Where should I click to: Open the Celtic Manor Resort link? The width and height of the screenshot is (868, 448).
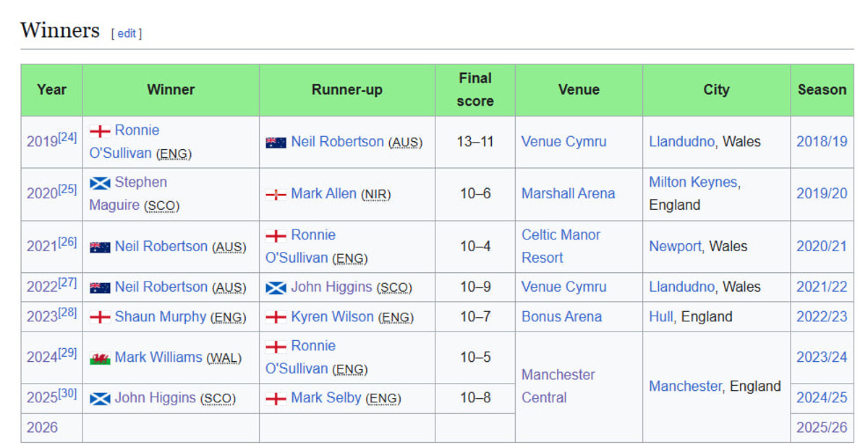pos(561,246)
